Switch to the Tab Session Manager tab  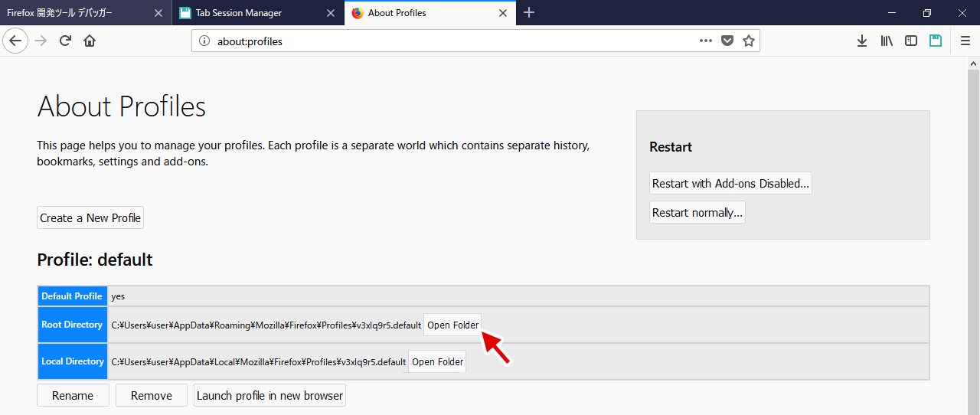[x=258, y=13]
